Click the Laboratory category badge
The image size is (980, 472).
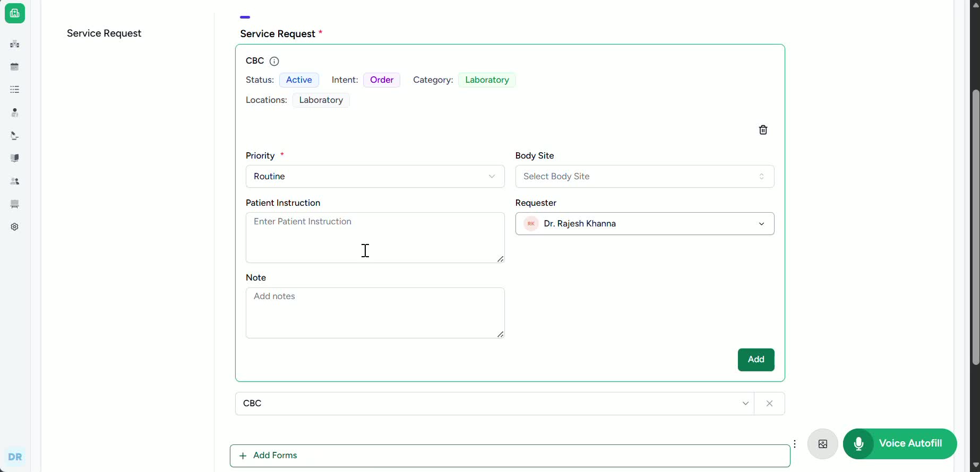pyautogui.click(x=487, y=80)
